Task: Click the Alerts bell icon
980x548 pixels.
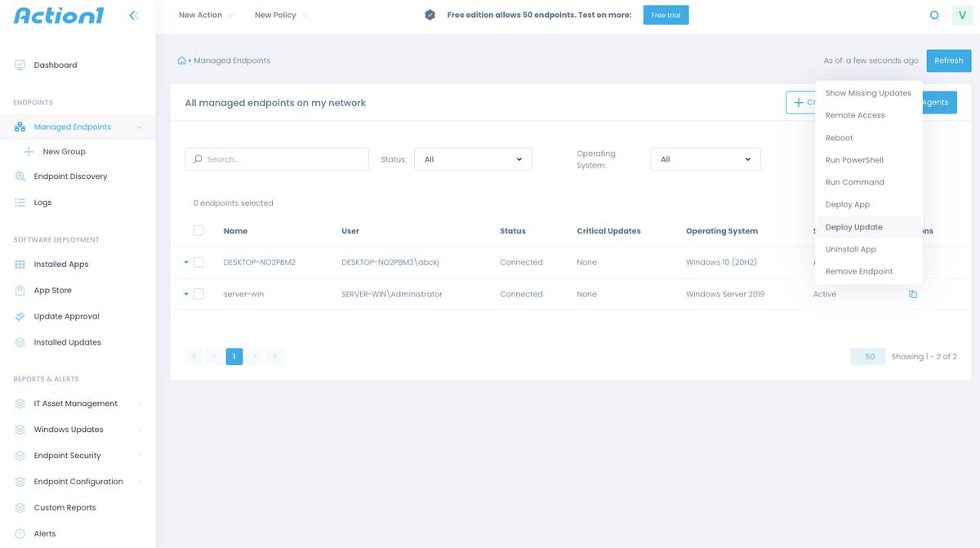Action: (x=20, y=534)
